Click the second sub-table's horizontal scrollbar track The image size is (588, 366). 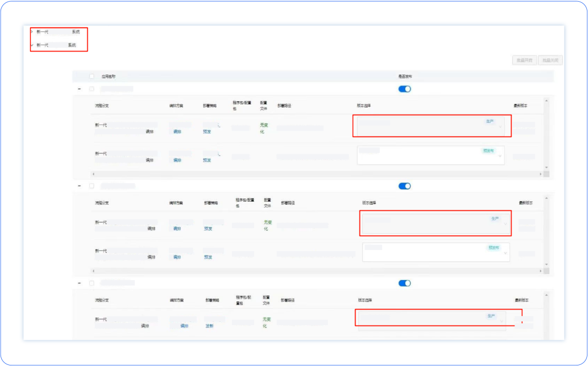(317, 271)
